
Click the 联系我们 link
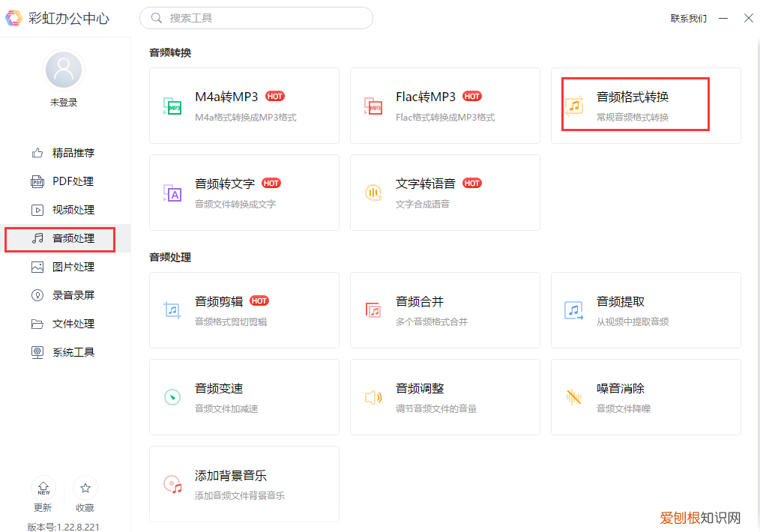[687, 18]
